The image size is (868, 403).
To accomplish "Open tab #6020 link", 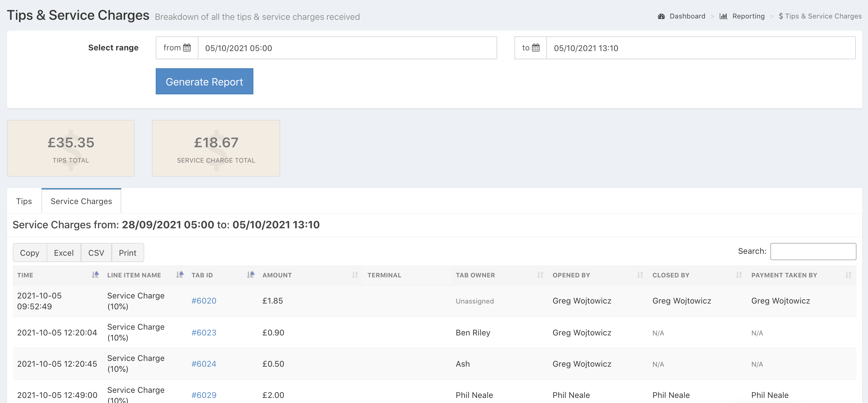I will (x=204, y=301).
